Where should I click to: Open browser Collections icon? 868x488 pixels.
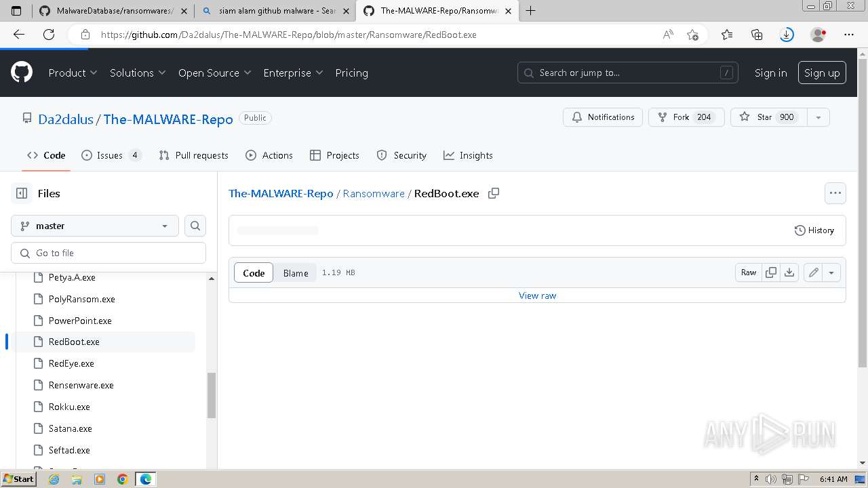pos(757,35)
